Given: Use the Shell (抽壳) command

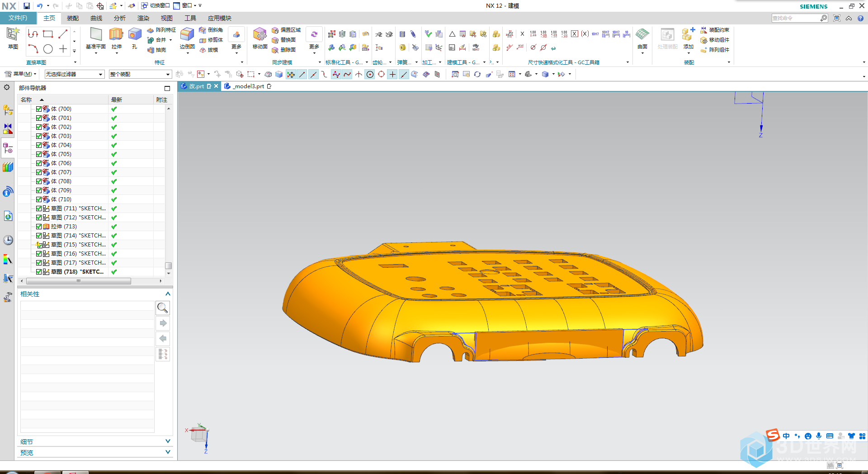Looking at the screenshot, I should click(x=157, y=50).
